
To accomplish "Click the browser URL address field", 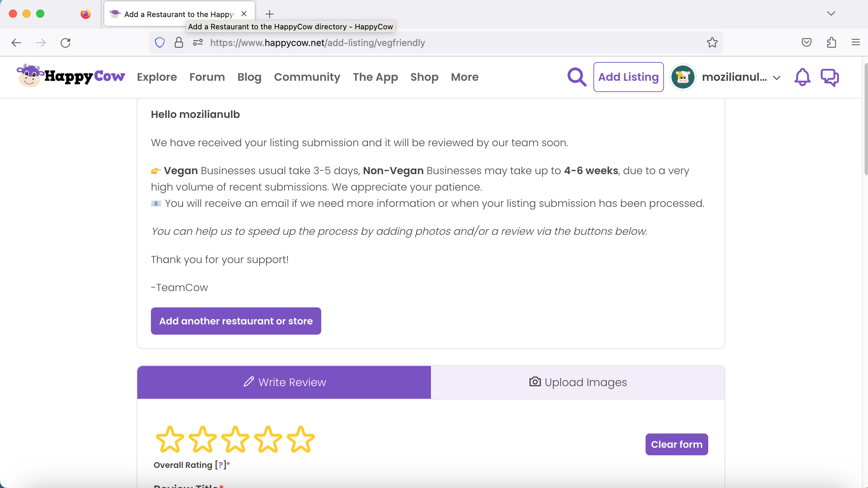I will [443, 43].
